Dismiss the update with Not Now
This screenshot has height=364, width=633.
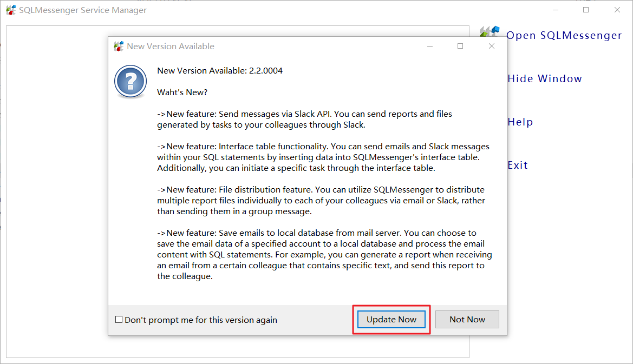pos(467,320)
